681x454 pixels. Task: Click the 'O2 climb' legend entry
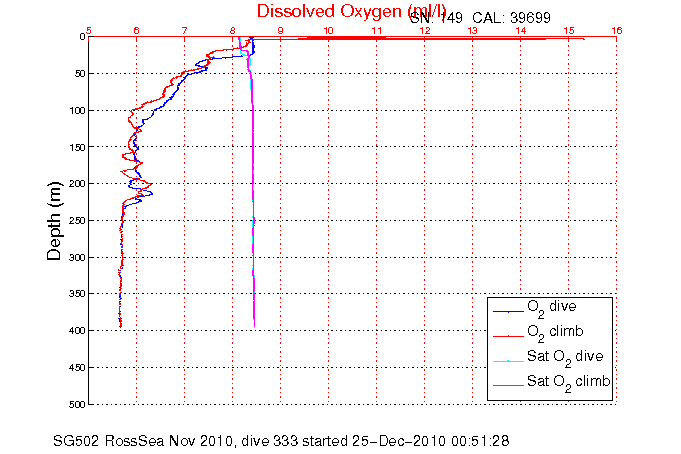tap(555, 333)
